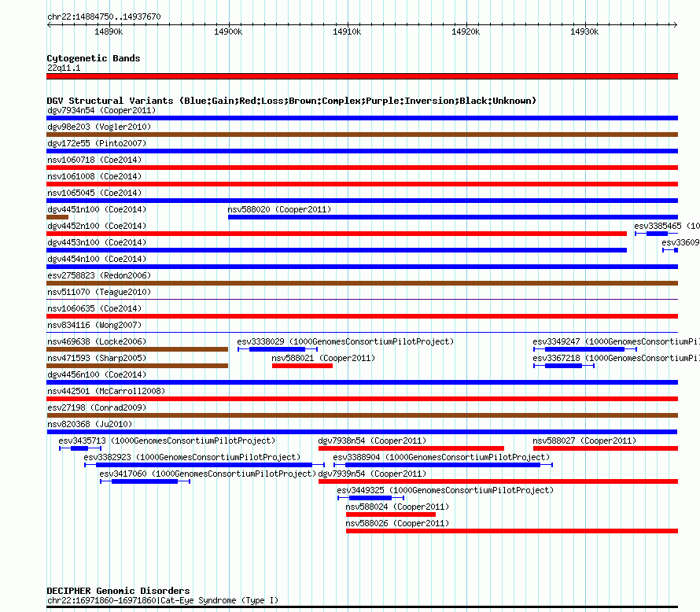The image size is (700, 612).
Task: Click the blue esv3367218 feature glyph
Action: point(564,366)
